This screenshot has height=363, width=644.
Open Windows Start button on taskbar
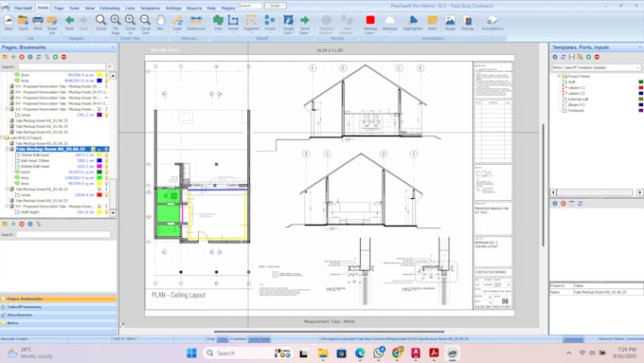pyautogui.click(x=191, y=354)
